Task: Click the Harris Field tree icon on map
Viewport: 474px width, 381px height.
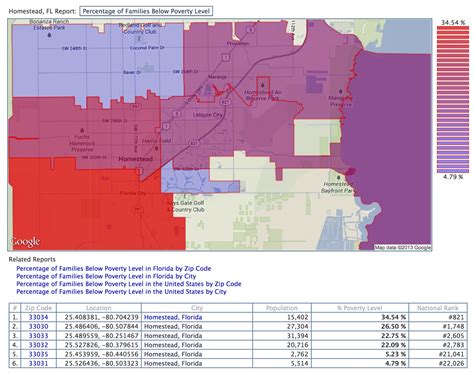Action: click(157, 148)
